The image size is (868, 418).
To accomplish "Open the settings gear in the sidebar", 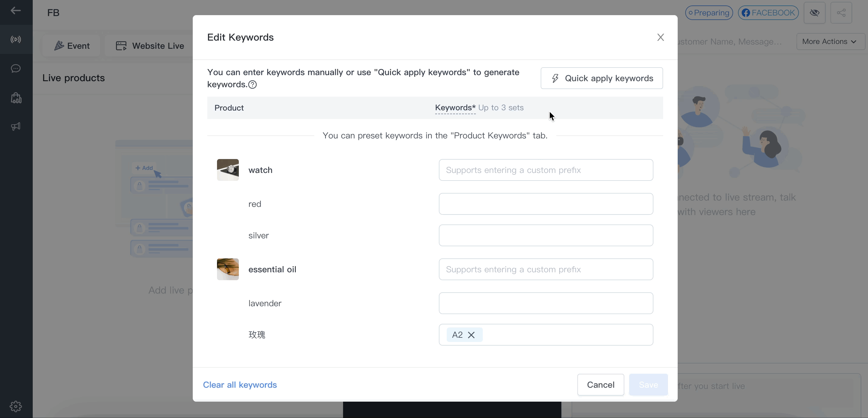I will tap(16, 406).
